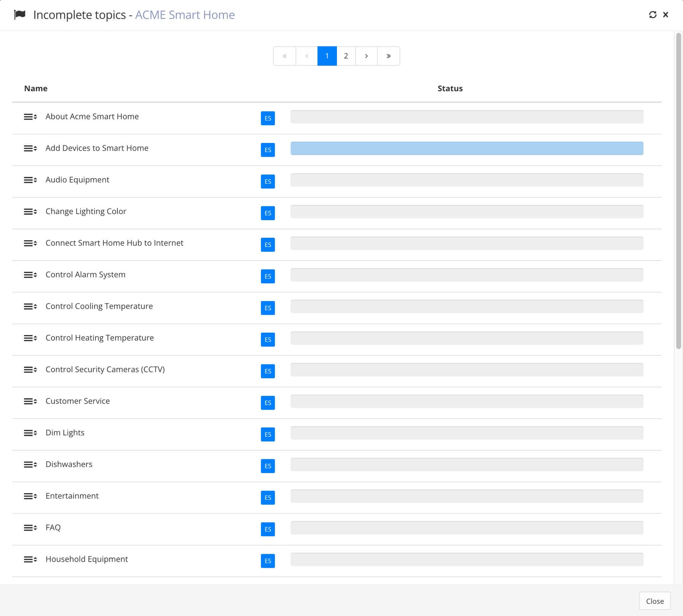Click the vertical scrollbar on the right
The height and width of the screenshot is (616, 683).
point(678,190)
